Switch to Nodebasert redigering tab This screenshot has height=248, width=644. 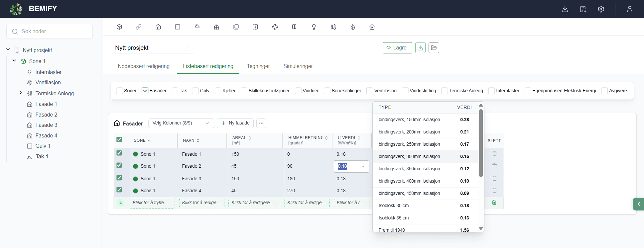point(144,66)
